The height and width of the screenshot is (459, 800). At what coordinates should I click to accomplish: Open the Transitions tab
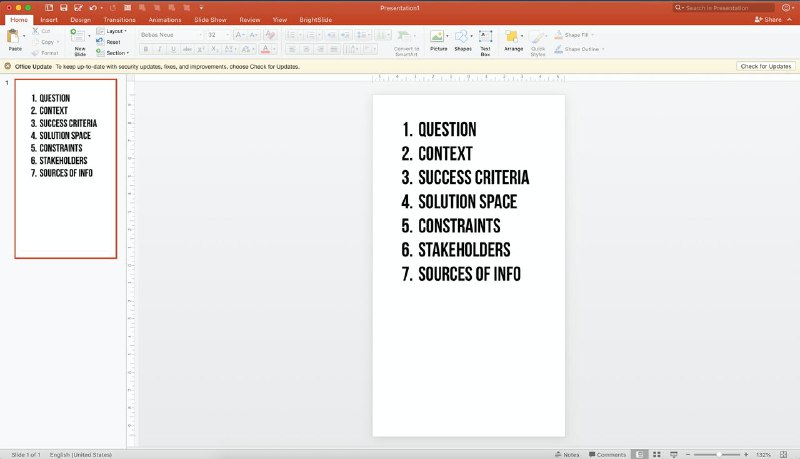[119, 20]
